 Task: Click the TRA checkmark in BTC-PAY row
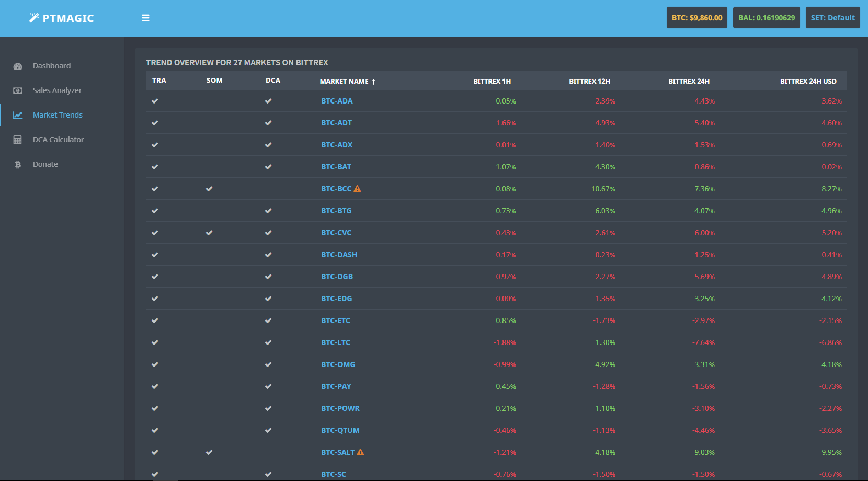pos(155,386)
